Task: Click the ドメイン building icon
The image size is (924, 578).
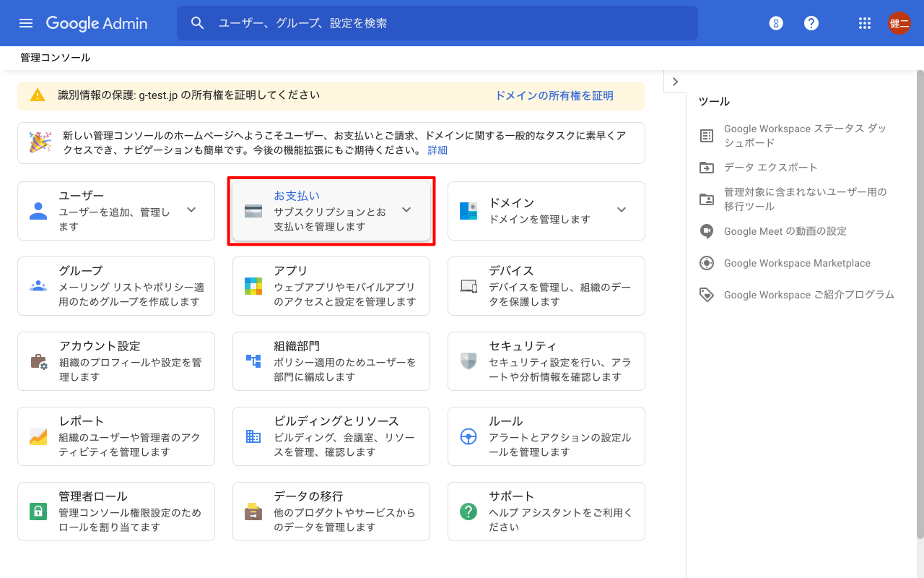Action: coord(468,211)
